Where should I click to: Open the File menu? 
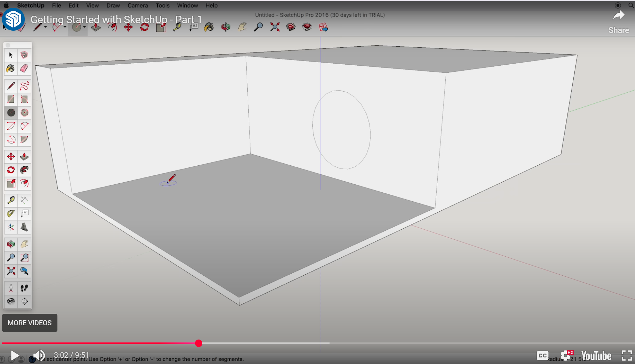pos(56,5)
